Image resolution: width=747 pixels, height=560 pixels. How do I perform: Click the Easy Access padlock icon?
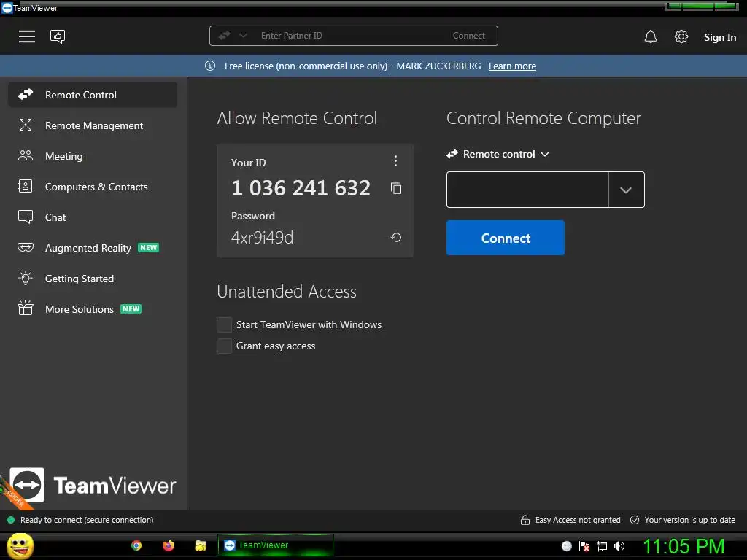point(525,520)
